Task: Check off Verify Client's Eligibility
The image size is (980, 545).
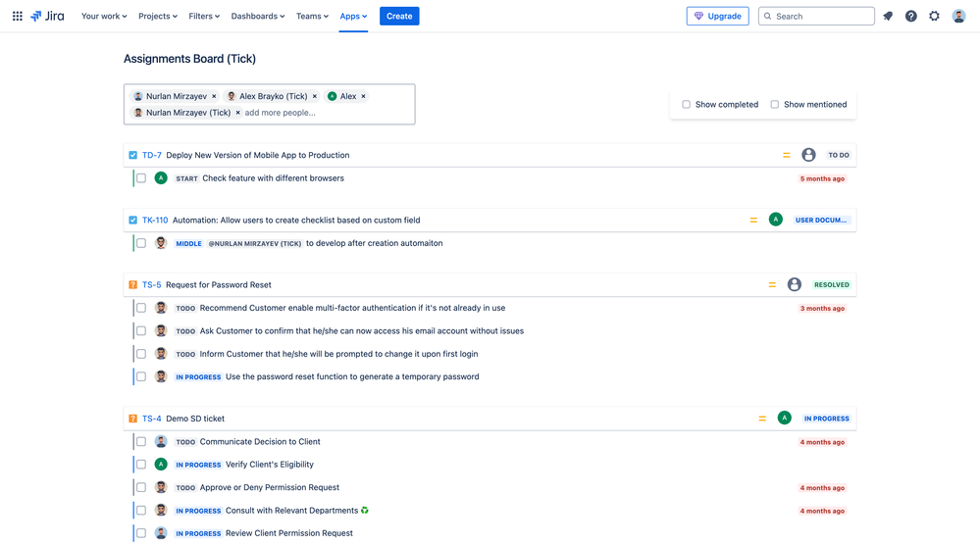Action: (141, 465)
